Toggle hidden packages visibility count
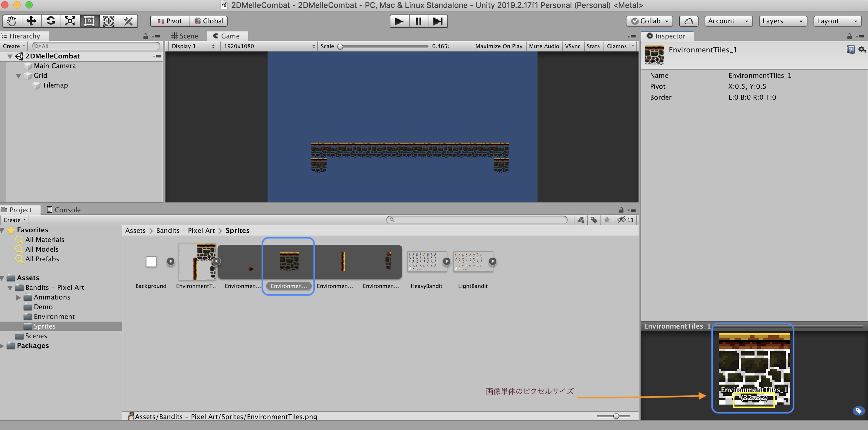The height and width of the screenshot is (430, 868). click(x=626, y=220)
